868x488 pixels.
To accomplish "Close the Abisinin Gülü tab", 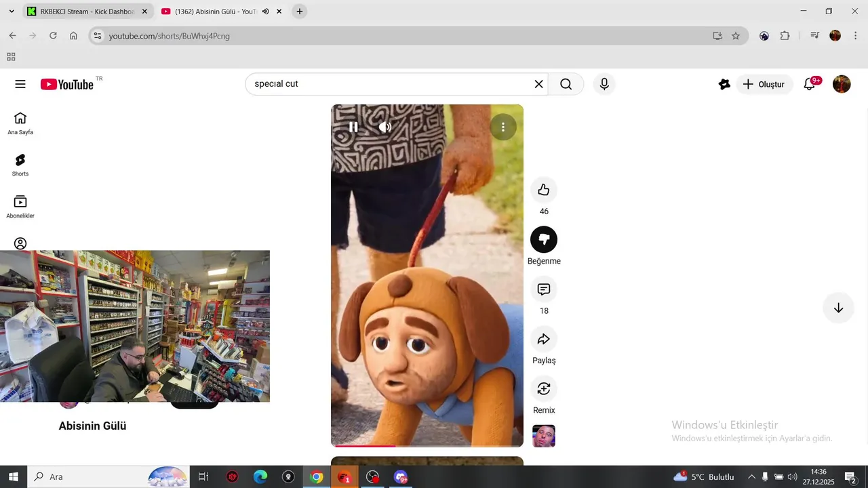I will click(x=279, y=12).
